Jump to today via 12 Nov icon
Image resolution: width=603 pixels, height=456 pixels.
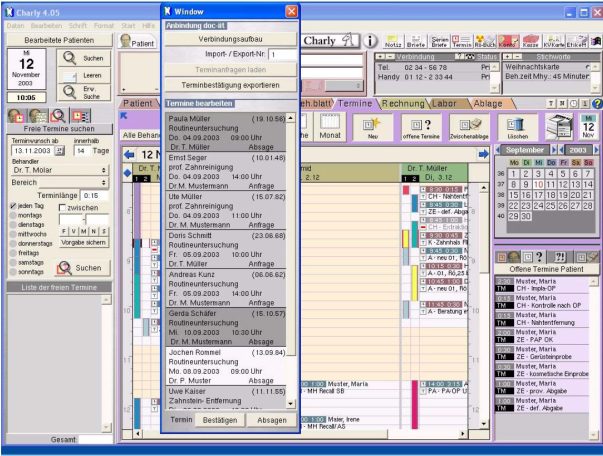588,127
